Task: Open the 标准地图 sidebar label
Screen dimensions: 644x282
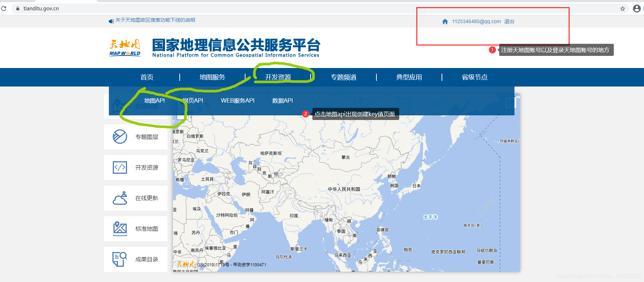Action: click(147, 229)
